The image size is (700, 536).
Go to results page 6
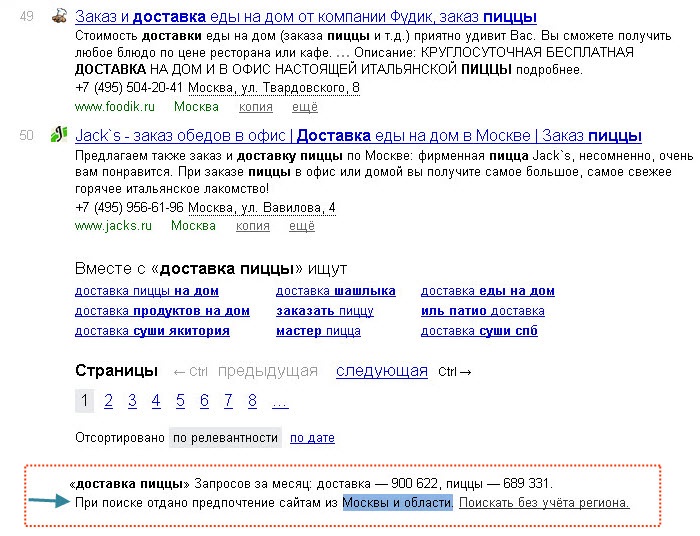tap(204, 401)
